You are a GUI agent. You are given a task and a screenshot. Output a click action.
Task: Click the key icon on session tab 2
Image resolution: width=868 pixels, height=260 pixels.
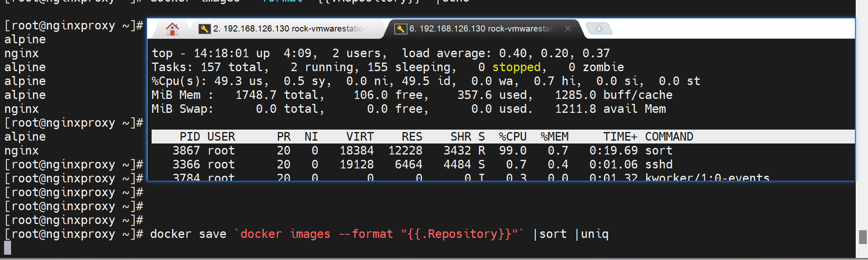204,29
